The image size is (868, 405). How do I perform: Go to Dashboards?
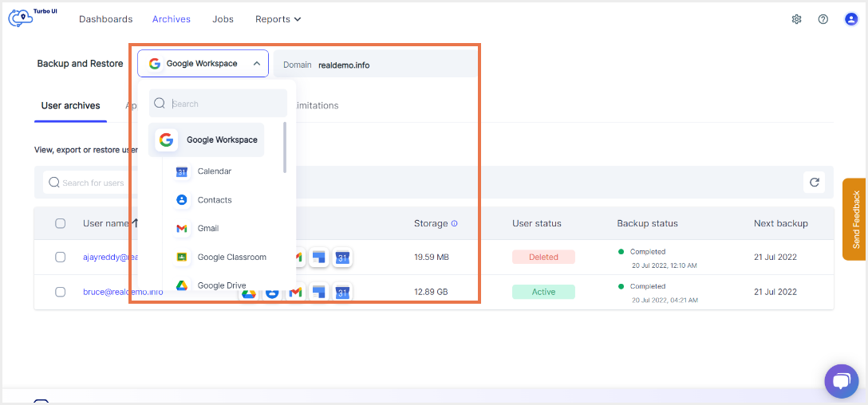pyautogui.click(x=106, y=19)
